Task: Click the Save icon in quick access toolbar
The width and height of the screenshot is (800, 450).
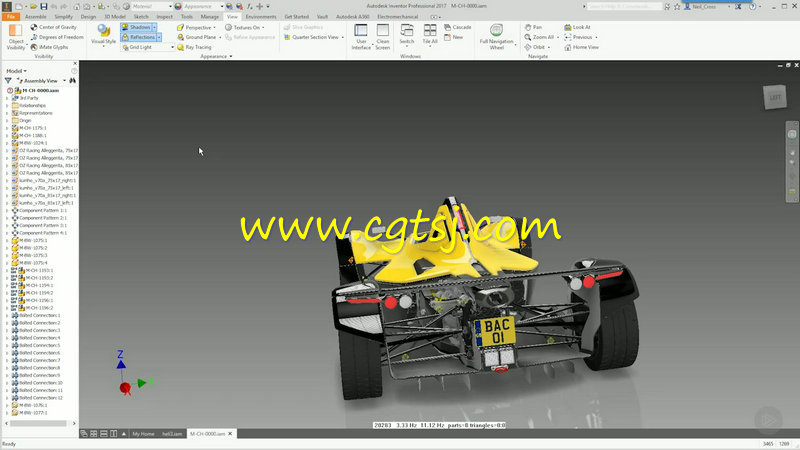Action: (x=44, y=6)
